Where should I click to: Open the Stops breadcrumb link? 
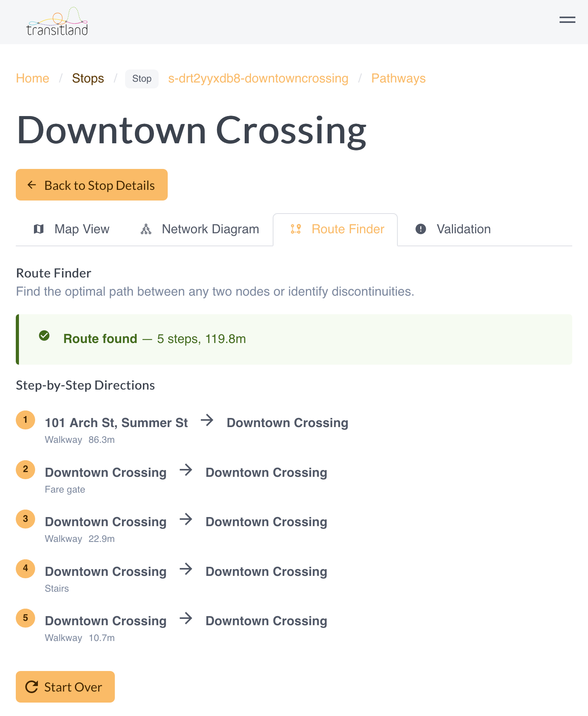88,78
